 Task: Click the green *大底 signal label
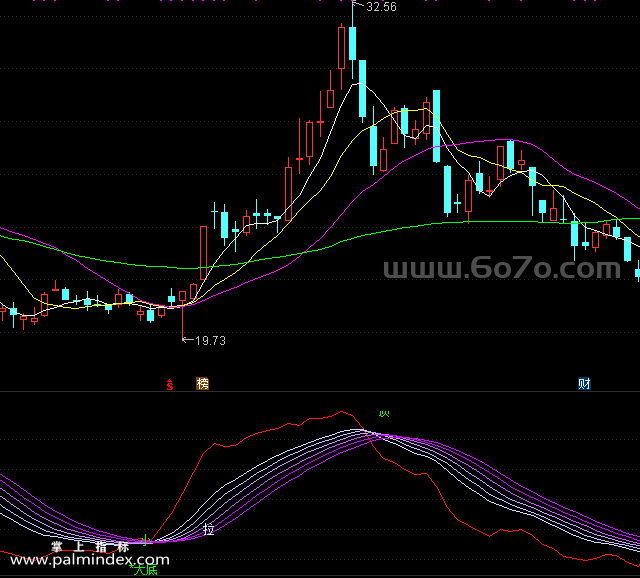(144, 570)
